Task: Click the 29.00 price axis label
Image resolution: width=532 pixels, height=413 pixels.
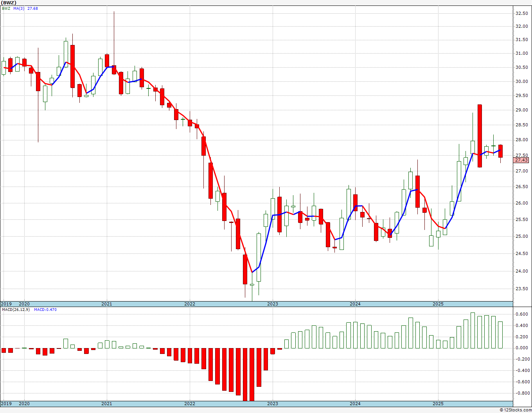Action: [521, 110]
